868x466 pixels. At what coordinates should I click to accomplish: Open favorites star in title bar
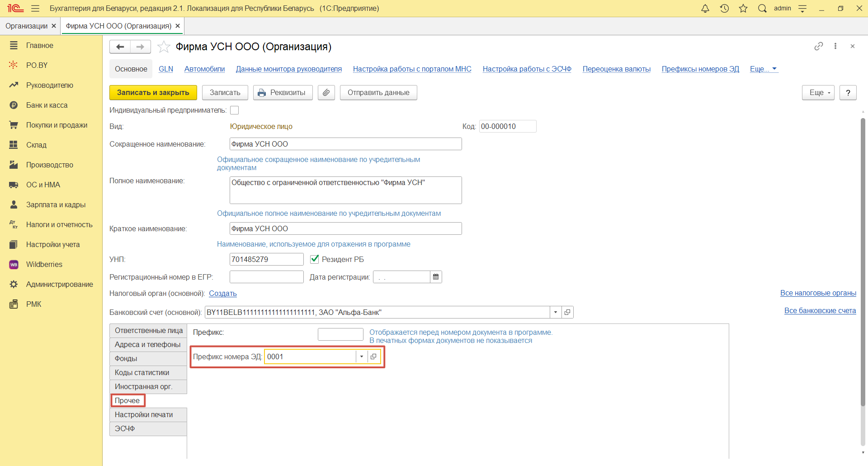click(x=743, y=9)
